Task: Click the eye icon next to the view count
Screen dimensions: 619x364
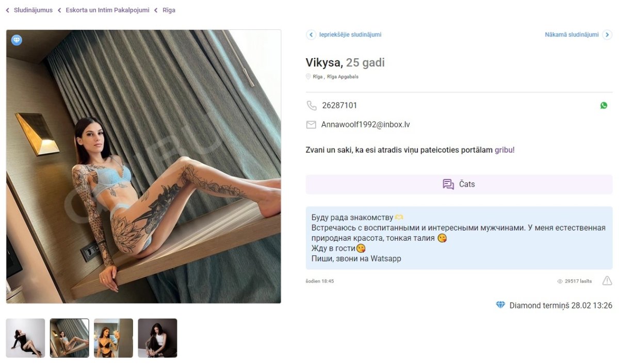Action: (x=560, y=282)
